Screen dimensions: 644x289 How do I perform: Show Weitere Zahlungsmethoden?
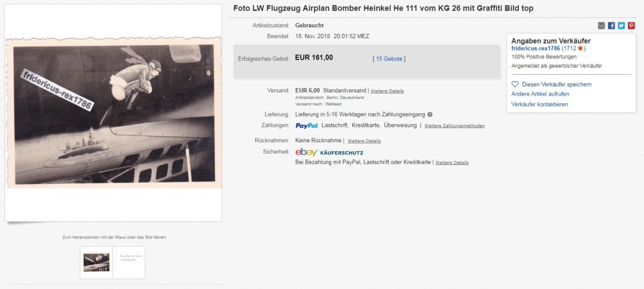454,126
